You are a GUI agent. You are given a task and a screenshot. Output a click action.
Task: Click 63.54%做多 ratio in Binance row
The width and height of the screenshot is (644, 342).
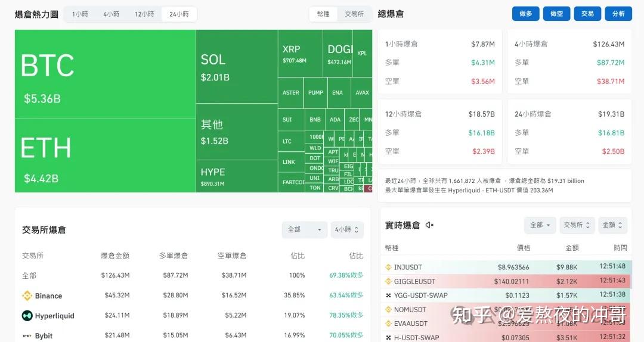[x=346, y=295]
